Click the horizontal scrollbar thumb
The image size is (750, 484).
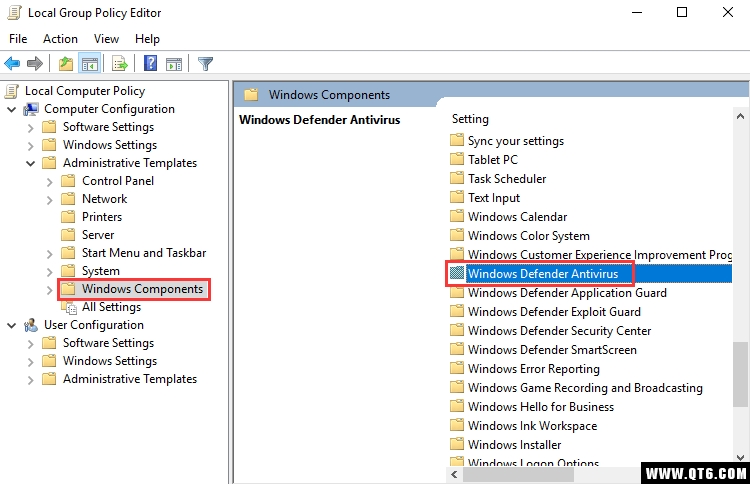[518, 475]
